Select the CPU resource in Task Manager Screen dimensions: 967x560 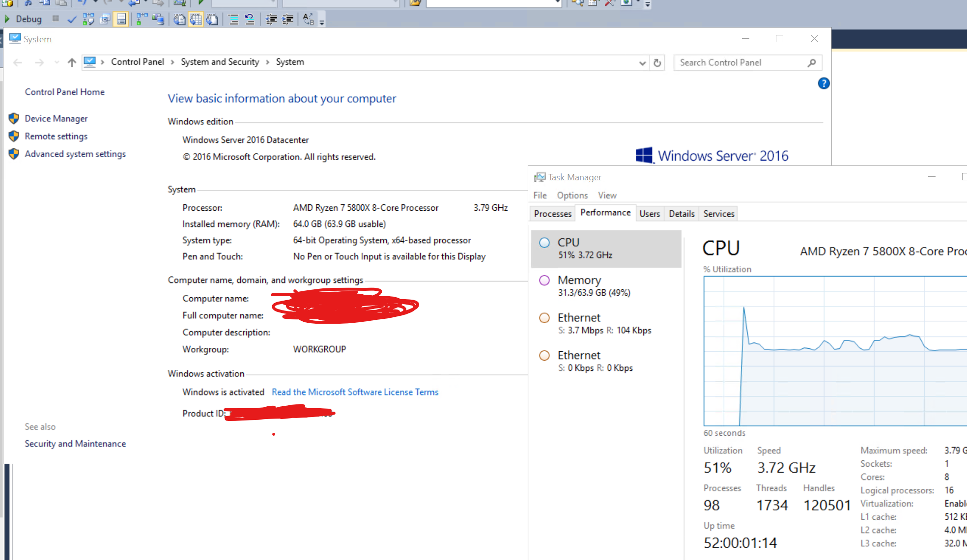[606, 249]
